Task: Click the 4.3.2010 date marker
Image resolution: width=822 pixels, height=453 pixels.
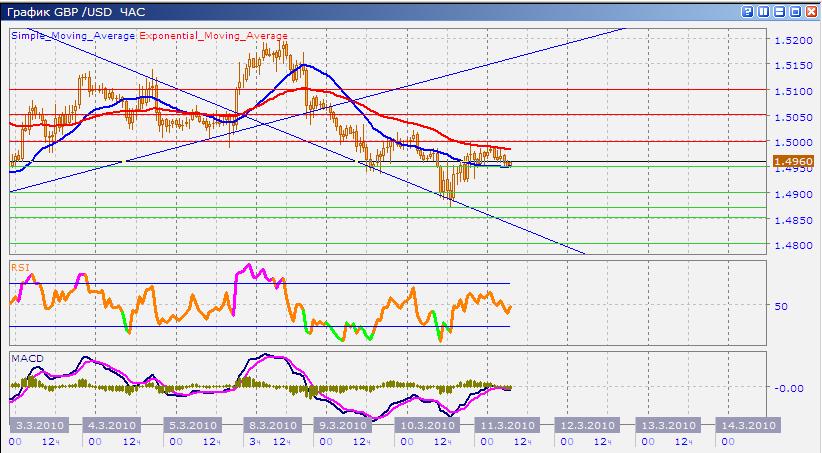Action: click(112, 425)
